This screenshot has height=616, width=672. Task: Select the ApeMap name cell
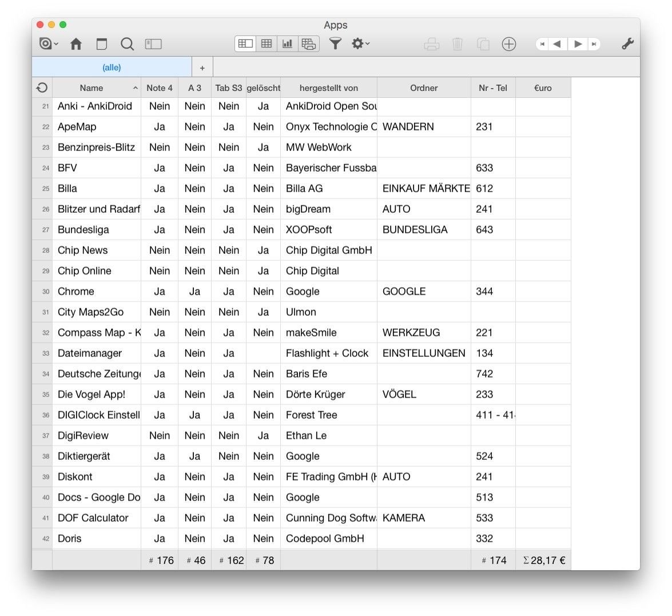pos(97,127)
